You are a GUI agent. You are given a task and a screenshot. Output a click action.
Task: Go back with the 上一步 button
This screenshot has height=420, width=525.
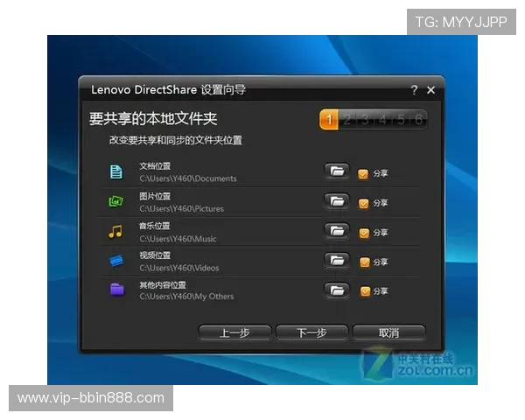click(234, 332)
